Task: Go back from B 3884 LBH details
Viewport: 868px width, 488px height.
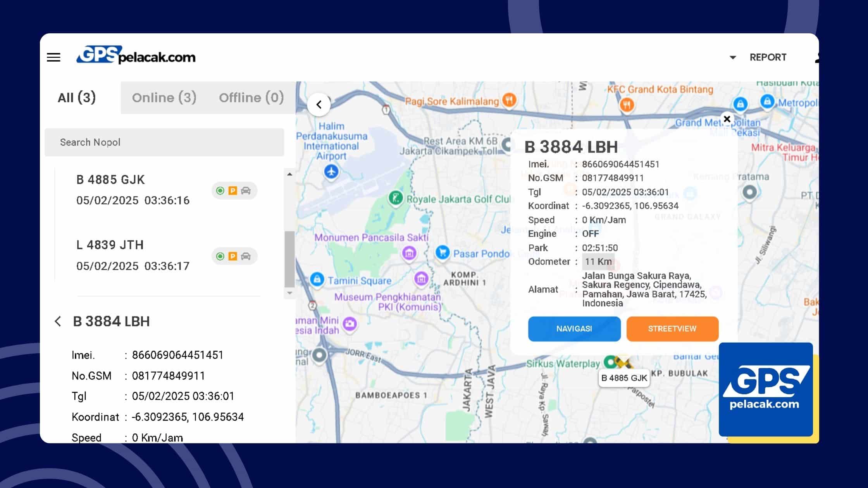Action: (x=58, y=321)
